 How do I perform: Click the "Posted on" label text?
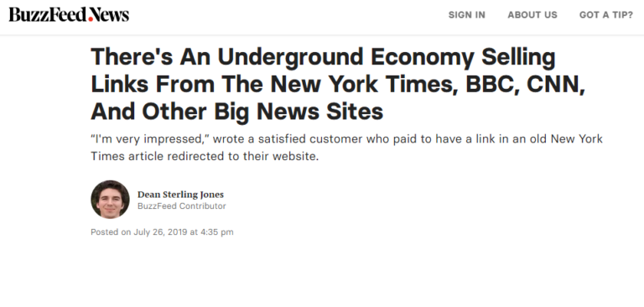(111, 232)
